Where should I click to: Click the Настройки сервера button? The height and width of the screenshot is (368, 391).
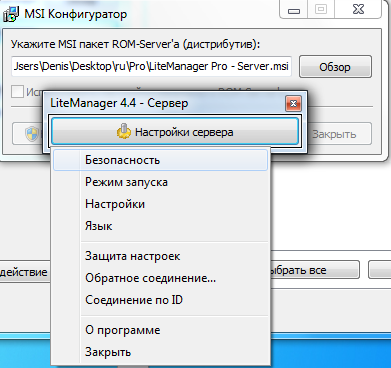[175, 132]
